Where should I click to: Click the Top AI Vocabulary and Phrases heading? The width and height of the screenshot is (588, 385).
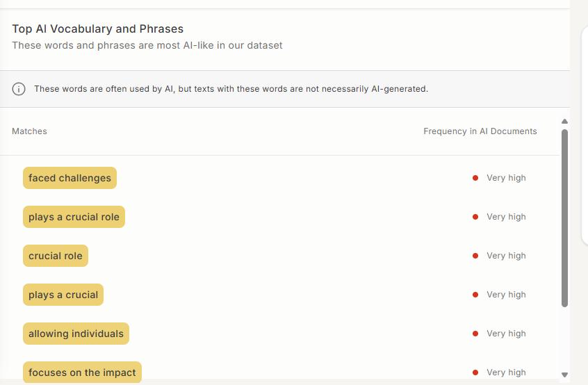98,29
